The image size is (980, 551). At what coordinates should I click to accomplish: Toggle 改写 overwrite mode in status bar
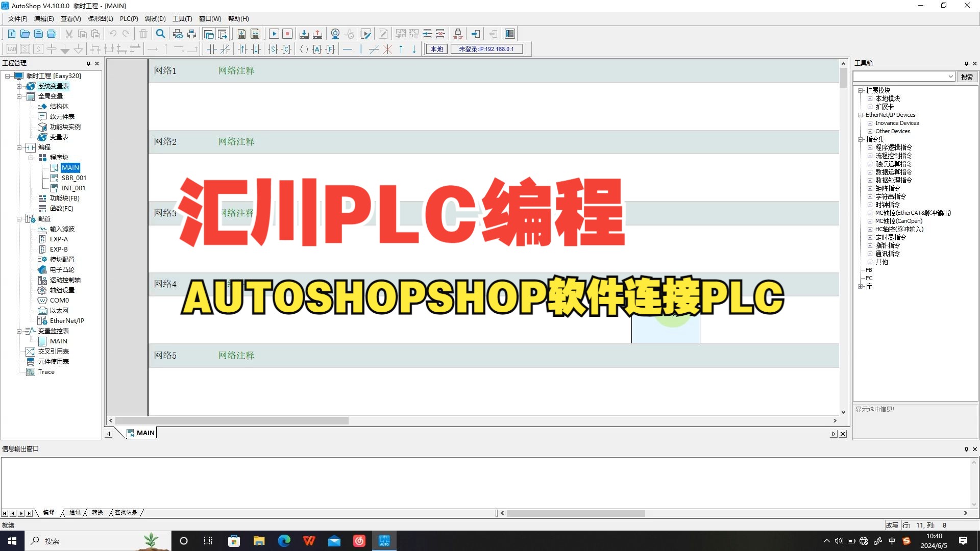[x=892, y=525]
